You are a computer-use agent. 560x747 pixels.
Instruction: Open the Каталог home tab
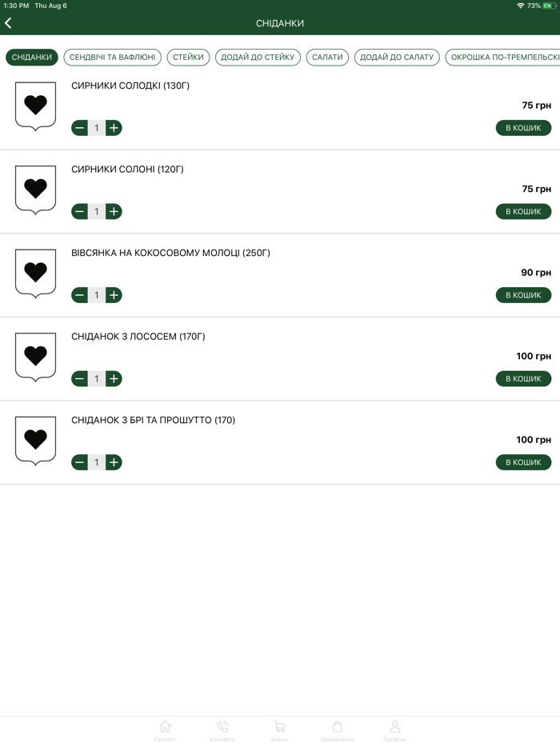point(165,730)
